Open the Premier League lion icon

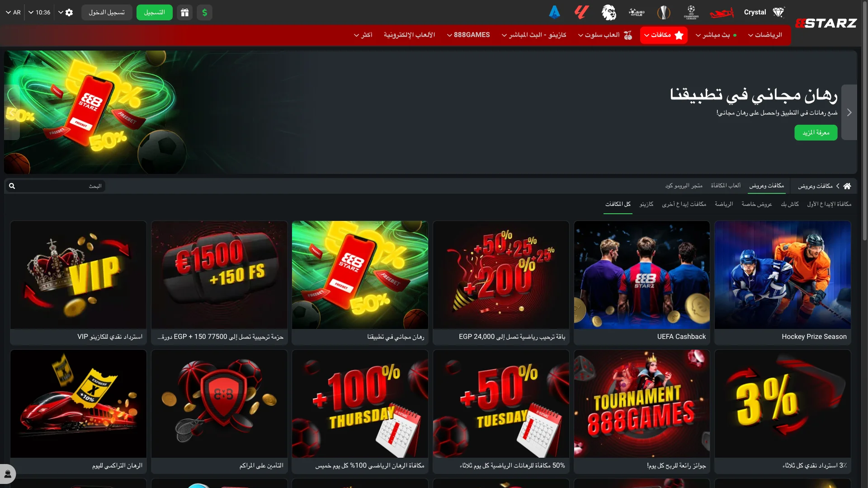(x=609, y=12)
